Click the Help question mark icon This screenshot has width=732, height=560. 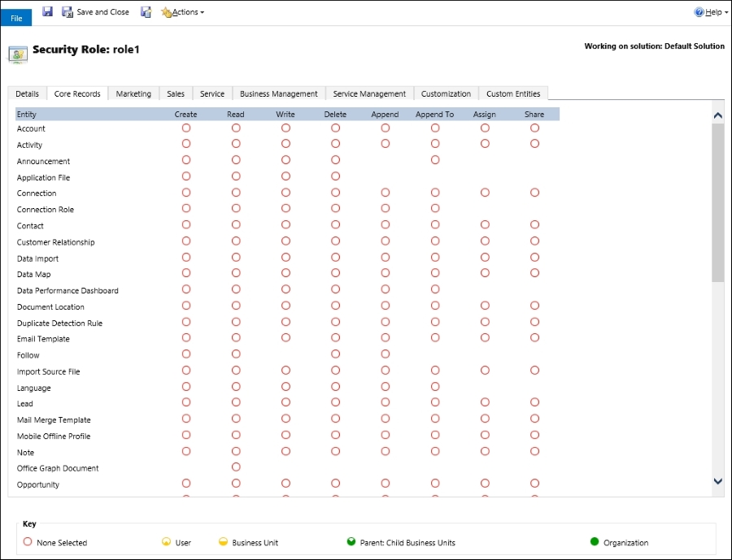coord(699,12)
